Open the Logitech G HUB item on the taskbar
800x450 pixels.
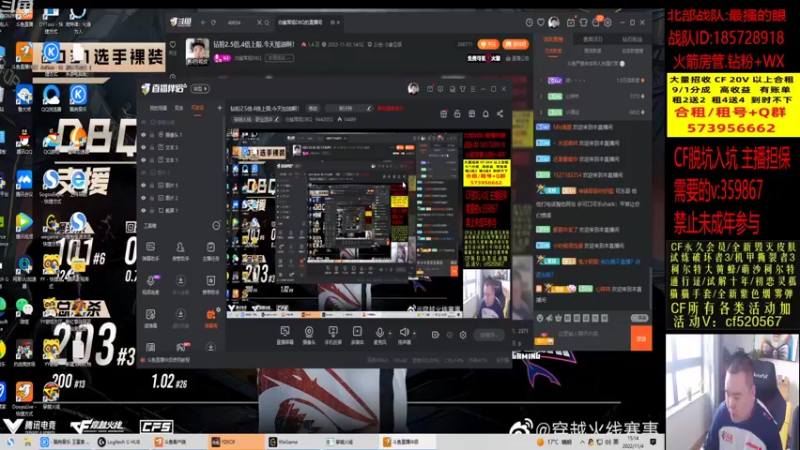[x=122, y=442]
